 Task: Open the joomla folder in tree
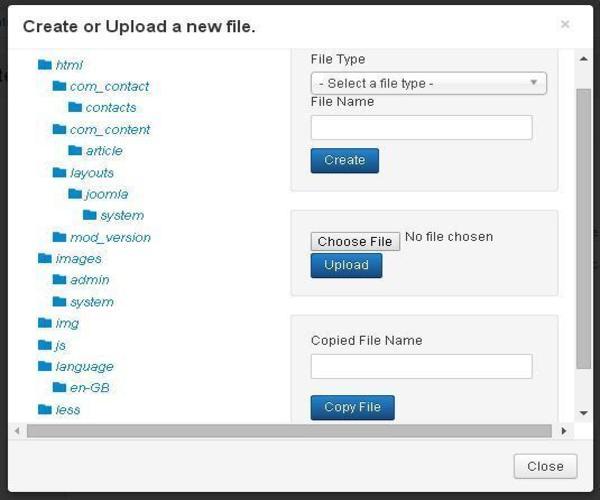[x=106, y=194]
